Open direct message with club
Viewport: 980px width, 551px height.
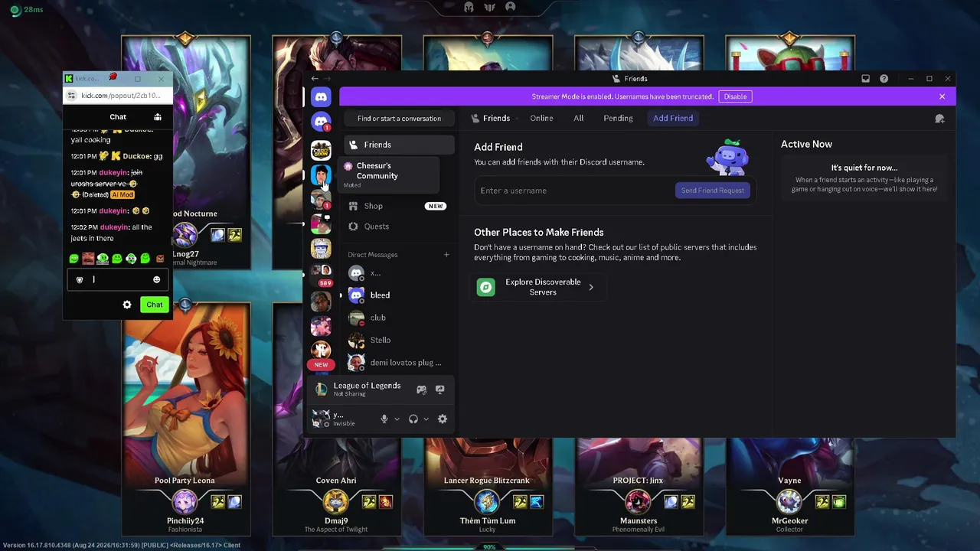coord(399,318)
